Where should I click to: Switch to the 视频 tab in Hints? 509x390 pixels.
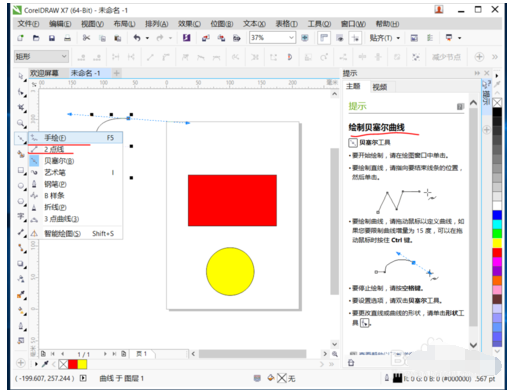point(380,87)
